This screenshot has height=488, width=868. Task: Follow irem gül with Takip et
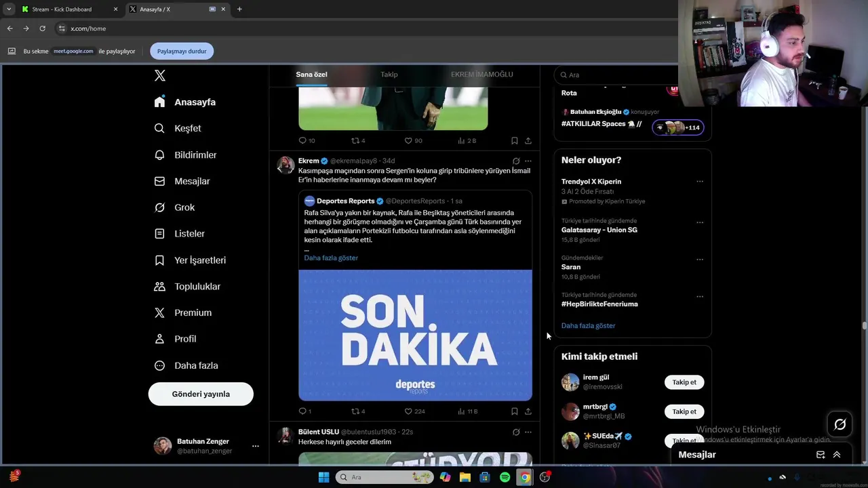coord(684,382)
